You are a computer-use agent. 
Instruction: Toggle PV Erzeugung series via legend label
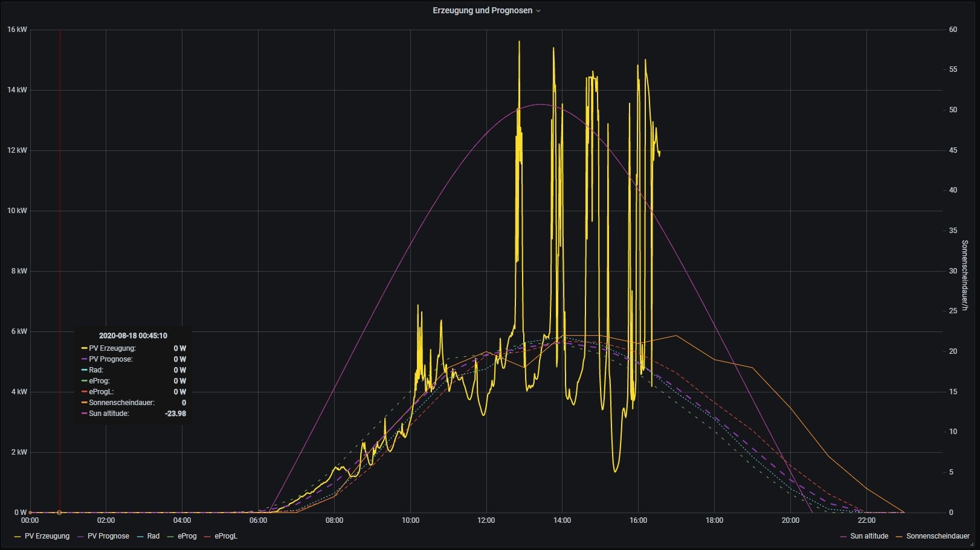click(x=47, y=536)
